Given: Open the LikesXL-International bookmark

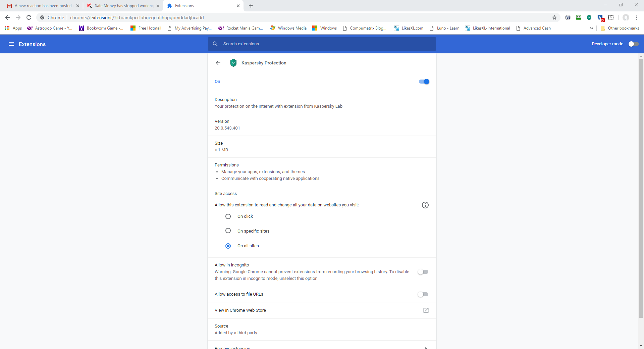Looking at the screenshot, I should click(x=488, y=28).
